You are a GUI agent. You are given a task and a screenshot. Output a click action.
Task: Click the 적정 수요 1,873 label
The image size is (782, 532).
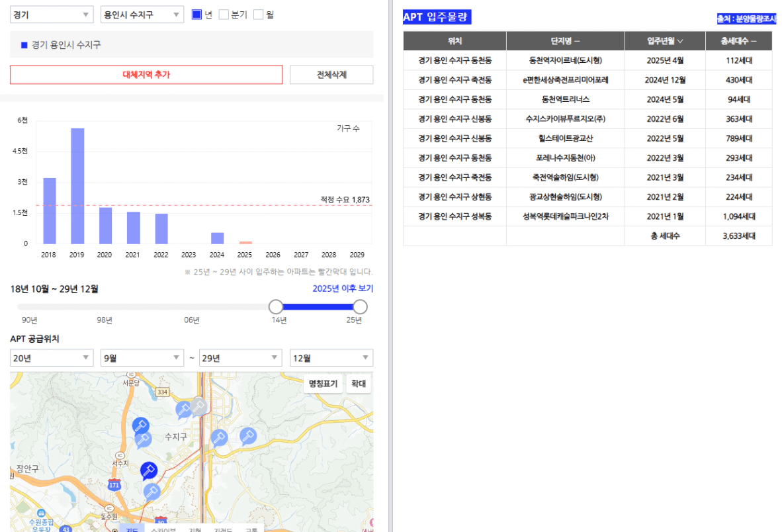coord(345,199)
